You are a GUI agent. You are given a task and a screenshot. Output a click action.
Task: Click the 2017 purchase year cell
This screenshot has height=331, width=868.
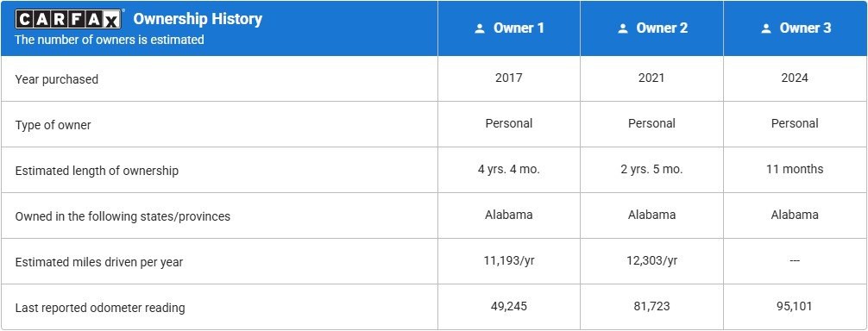coord(509,78)
